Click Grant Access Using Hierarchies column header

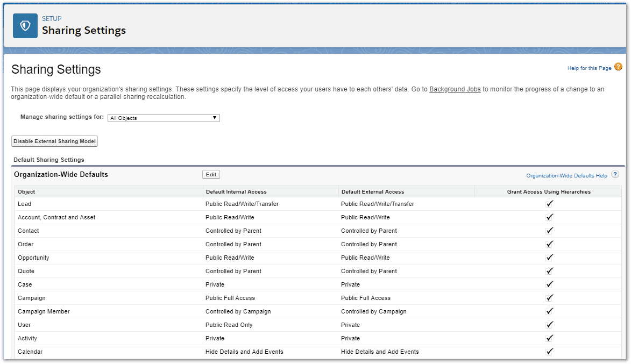pyautogui.click(x=549, y=192)
